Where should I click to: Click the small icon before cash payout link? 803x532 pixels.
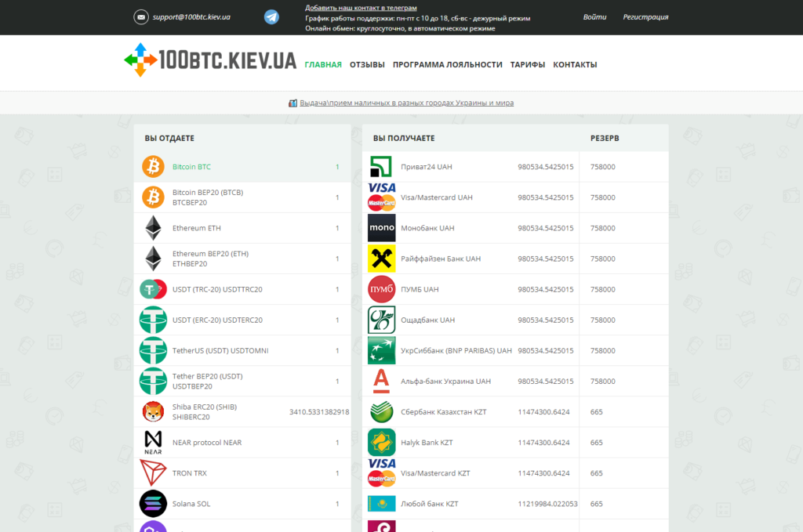point(293,103)
